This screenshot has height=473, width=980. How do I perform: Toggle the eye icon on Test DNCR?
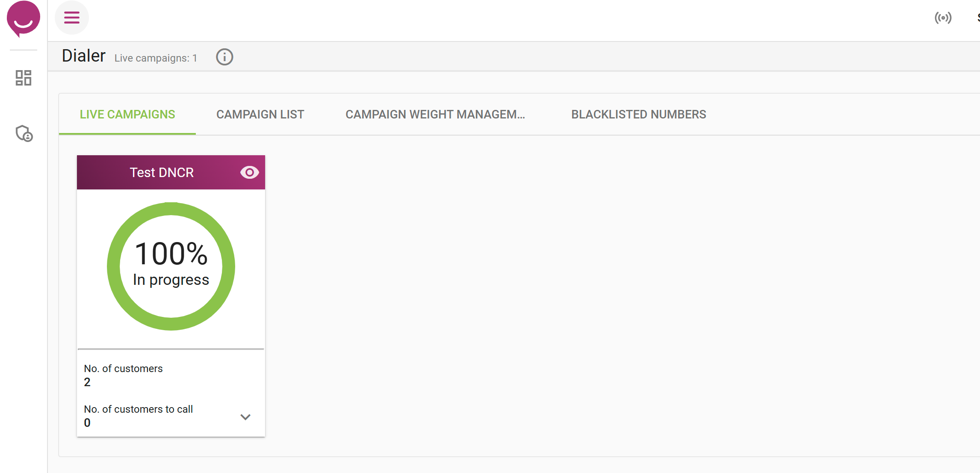pyautogui.click(x=250, y=172)
